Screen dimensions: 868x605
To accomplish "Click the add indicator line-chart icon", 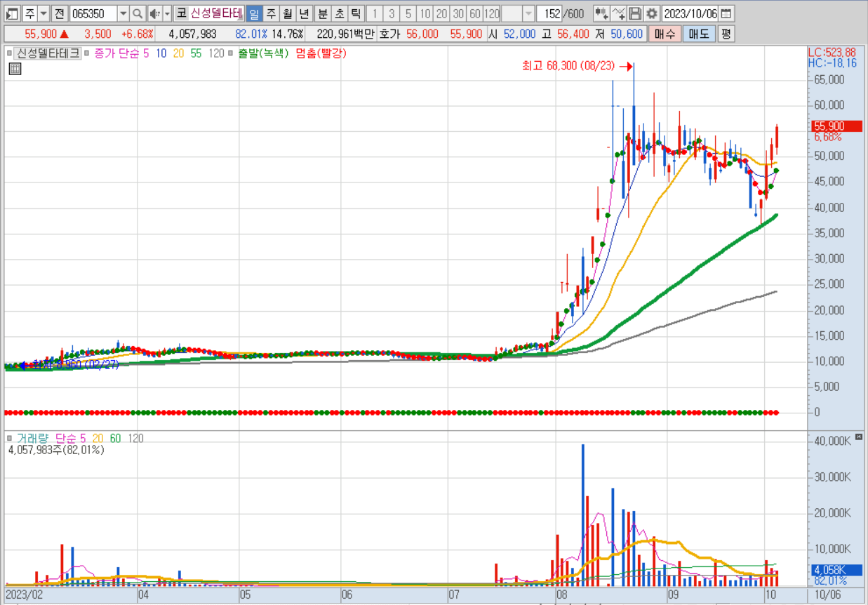I will (x=618, y=13).
